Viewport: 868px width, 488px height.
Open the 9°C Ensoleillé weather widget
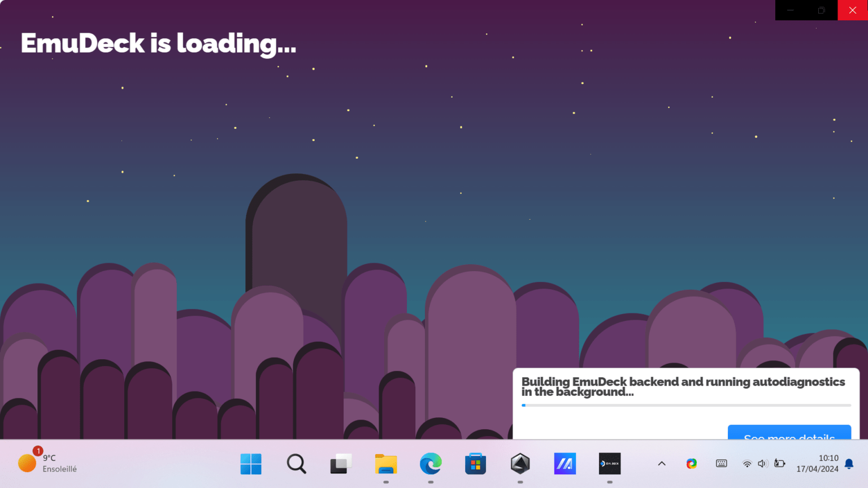click(47, 464)
